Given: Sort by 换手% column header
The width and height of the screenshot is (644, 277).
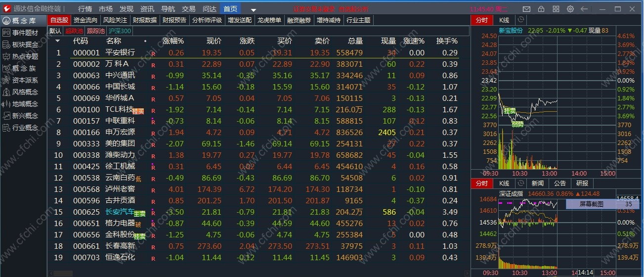Looking at the screenshot, I should 447,41.
